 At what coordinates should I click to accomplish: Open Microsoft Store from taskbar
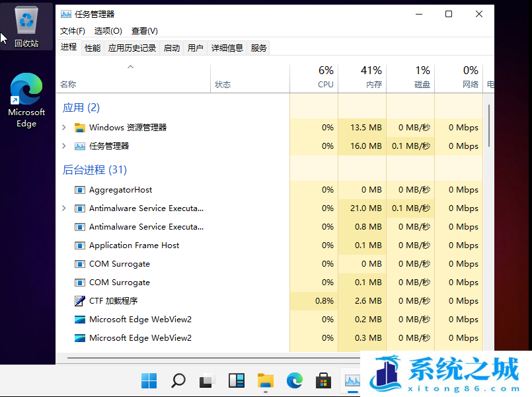click(x=323, y=380)
